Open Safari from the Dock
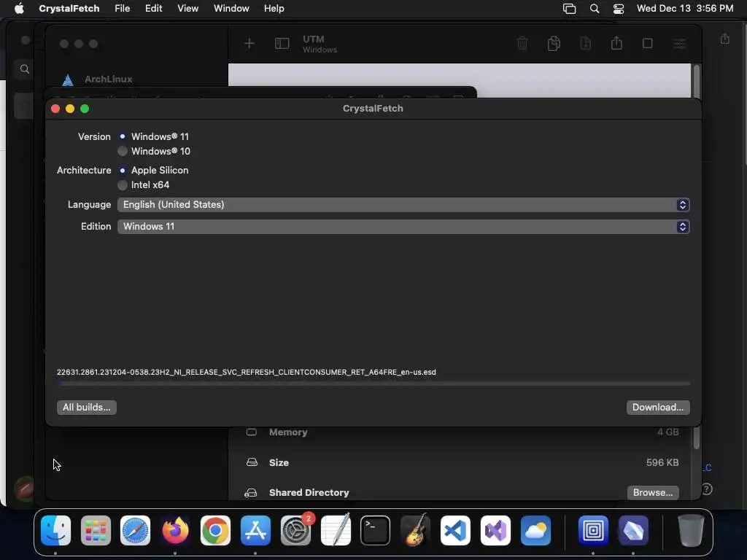 click(x=135, y=530)
